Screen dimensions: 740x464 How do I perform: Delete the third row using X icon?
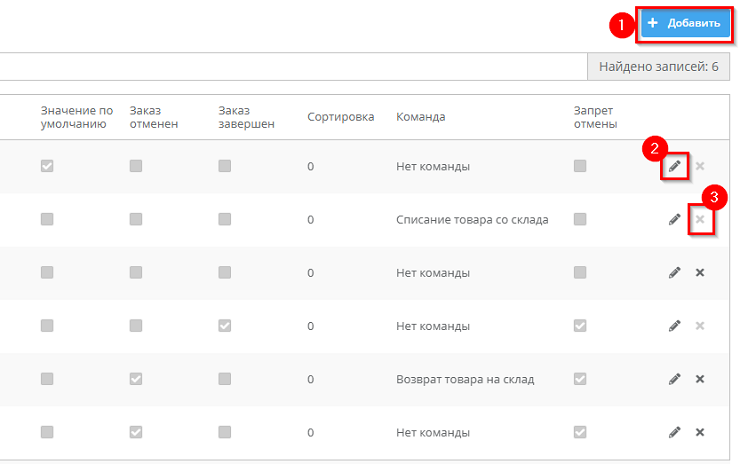(700, 272)
